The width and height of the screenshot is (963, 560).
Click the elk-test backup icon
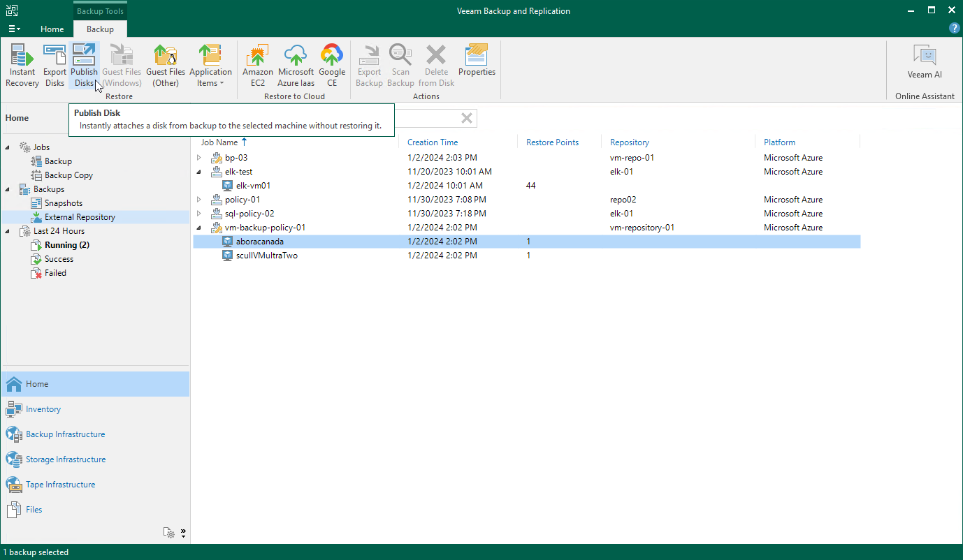pyautogui.click(x=217, y=172)
